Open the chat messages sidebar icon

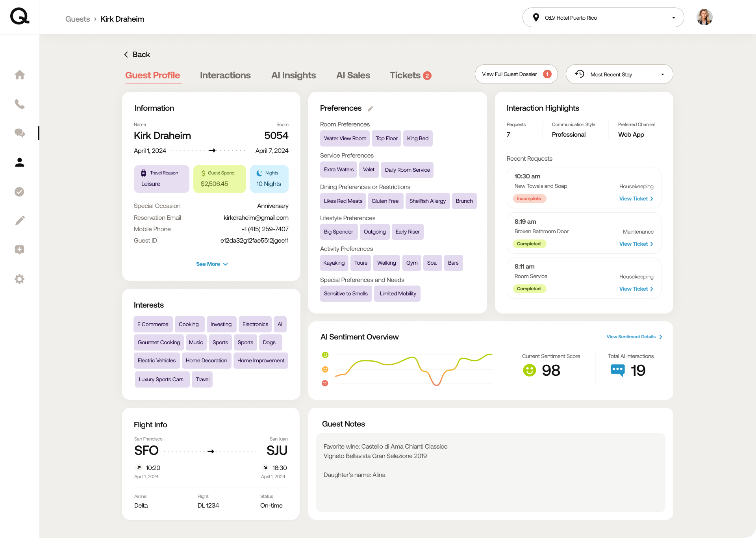click(x=20, y=133)
